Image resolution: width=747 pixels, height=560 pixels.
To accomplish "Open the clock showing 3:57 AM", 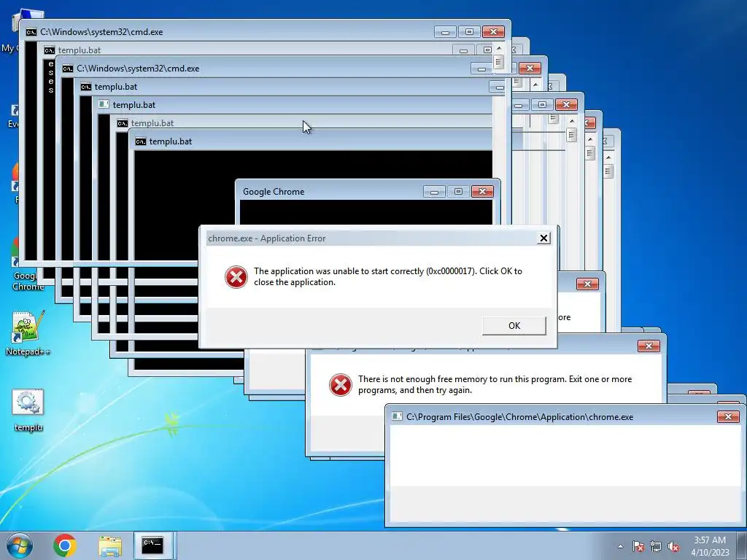I will [x=710, y=546].
